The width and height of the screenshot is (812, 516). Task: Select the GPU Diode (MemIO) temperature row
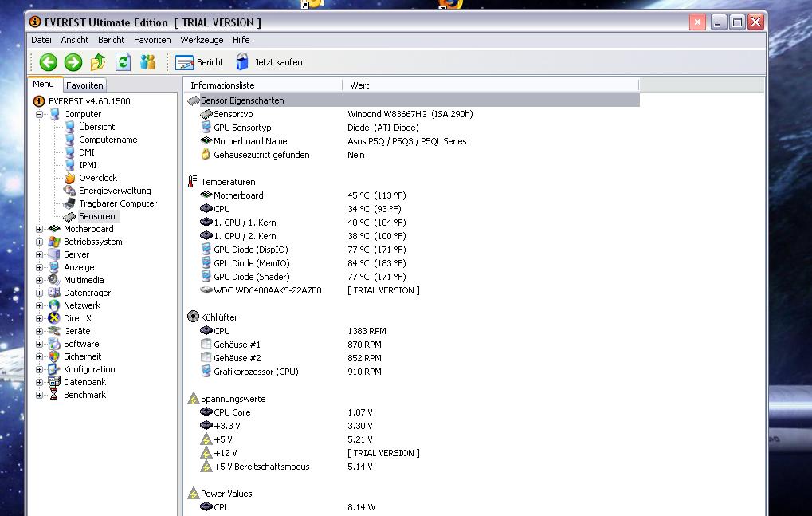(x=413, y=263)
